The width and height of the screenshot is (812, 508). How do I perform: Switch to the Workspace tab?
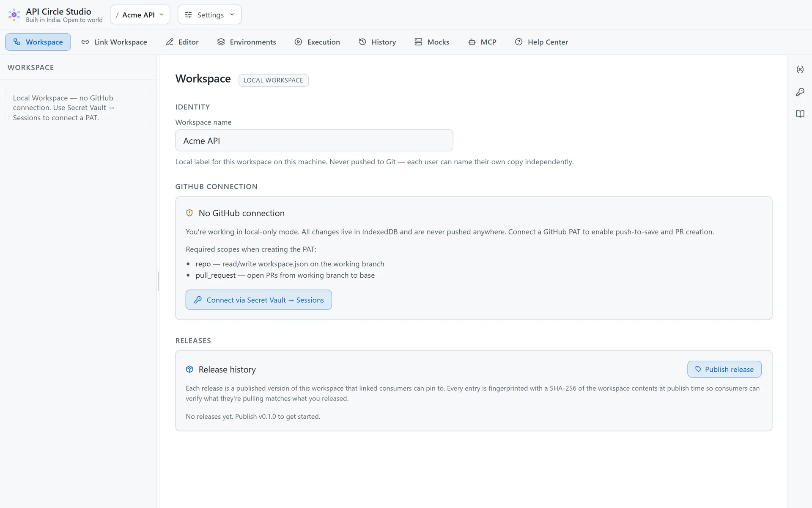(38, 42)
